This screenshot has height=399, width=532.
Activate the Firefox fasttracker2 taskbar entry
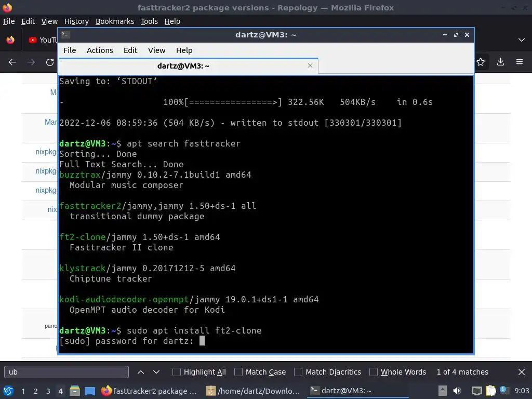click(149, 391)
